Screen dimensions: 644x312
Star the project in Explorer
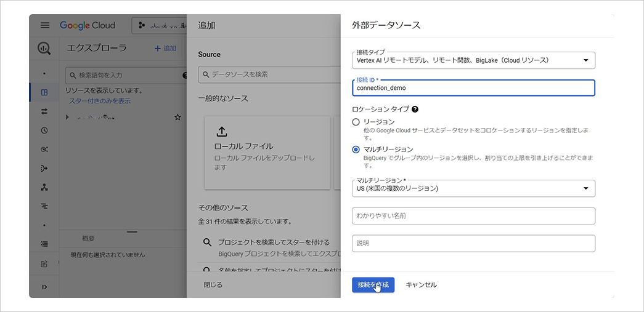pos(177,118)
